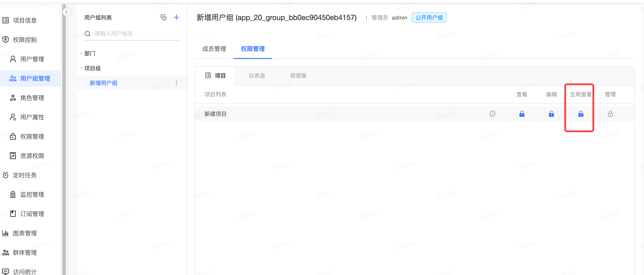The width and height of the screenshot is (644, 275).
Task: Open 订阅管理 in sidebar
Action: pos(32,214)
